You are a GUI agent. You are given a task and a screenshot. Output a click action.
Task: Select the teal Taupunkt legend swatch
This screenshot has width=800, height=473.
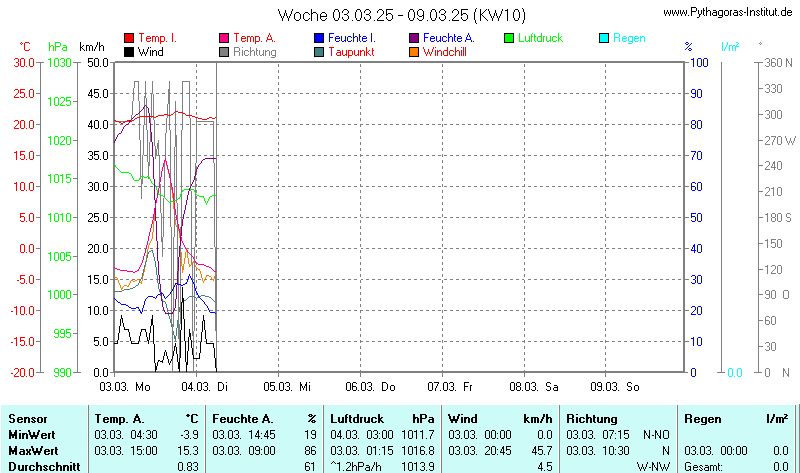tap(319, 51)
